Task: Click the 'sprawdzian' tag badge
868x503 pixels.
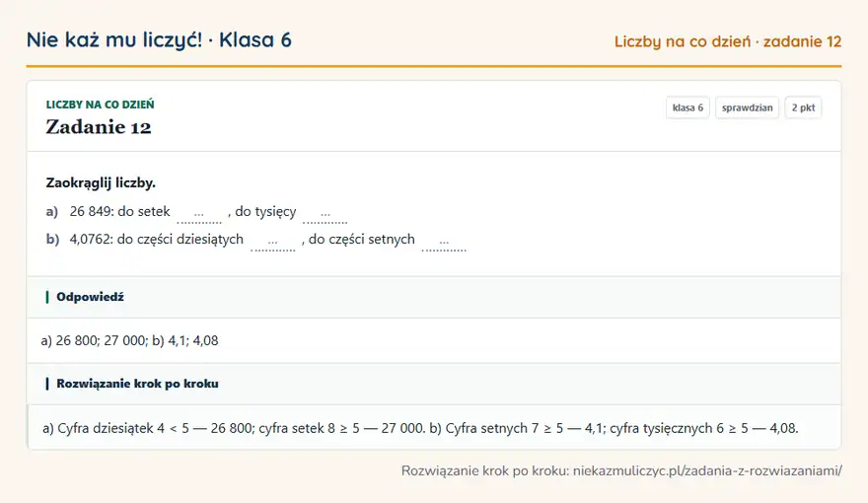Action: (x=747, y=108)
